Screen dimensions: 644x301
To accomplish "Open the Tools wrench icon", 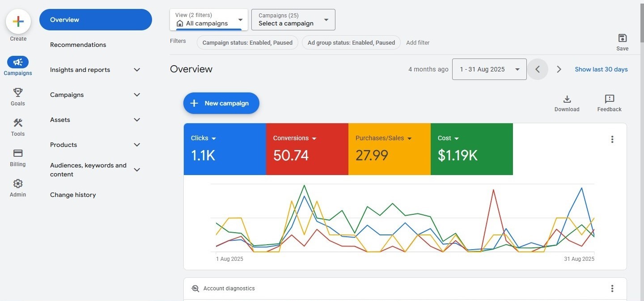I will (x=18, y=123).
